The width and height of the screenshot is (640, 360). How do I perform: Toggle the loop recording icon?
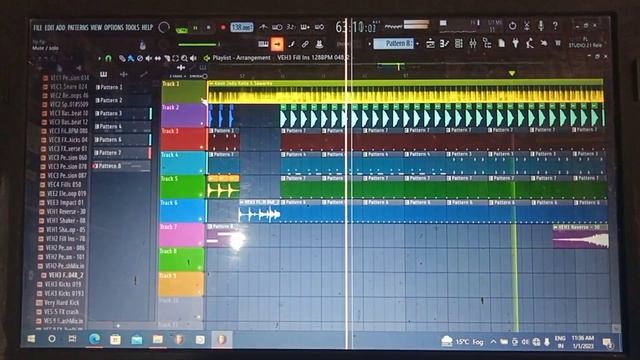tap(319, 27)
